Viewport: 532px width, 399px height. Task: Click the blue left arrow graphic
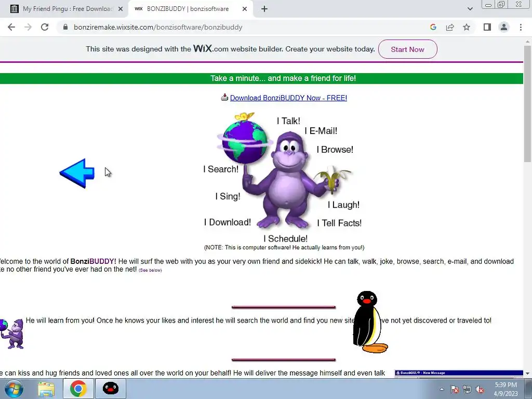(77, 173)
